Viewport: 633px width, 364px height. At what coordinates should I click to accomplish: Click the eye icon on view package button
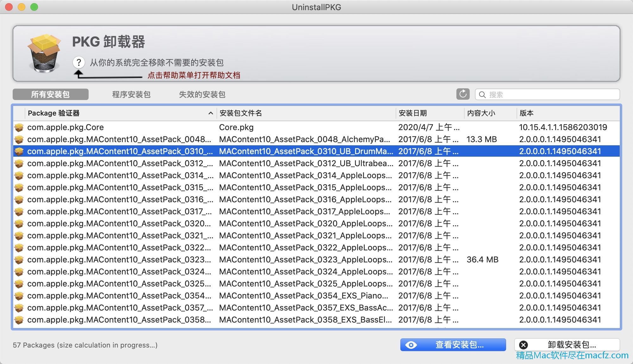point(411,345)
